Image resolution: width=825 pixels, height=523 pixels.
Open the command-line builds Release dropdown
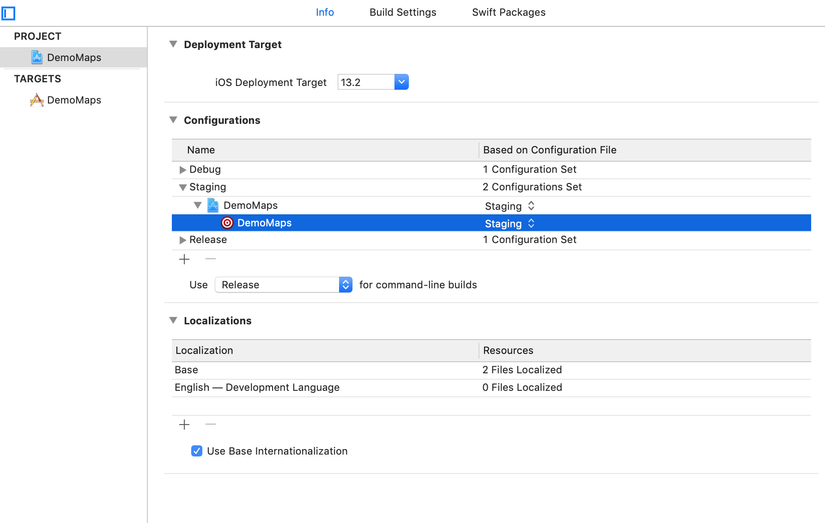tap(345, 285)
